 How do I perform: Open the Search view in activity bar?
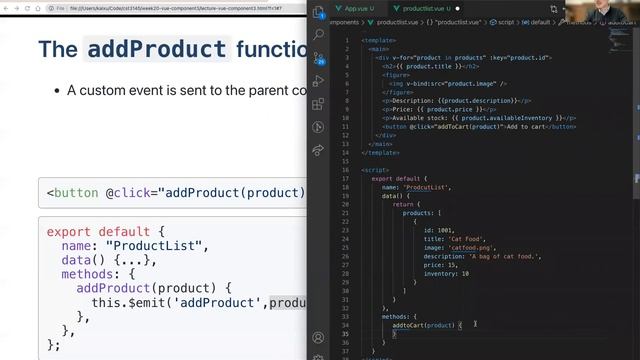pos(318,34)
